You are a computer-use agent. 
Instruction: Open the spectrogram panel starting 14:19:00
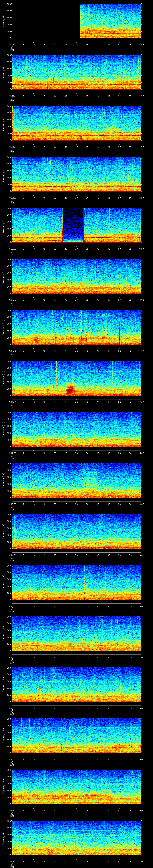point(77,786)
